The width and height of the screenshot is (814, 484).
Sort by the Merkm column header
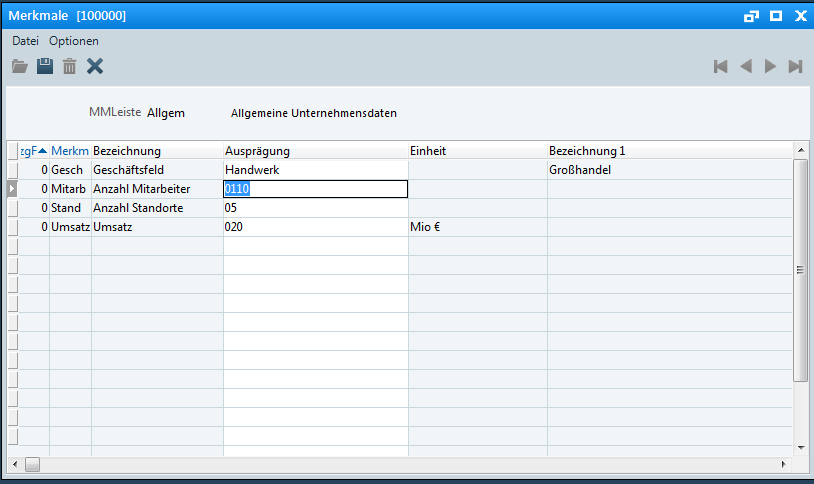70,151
